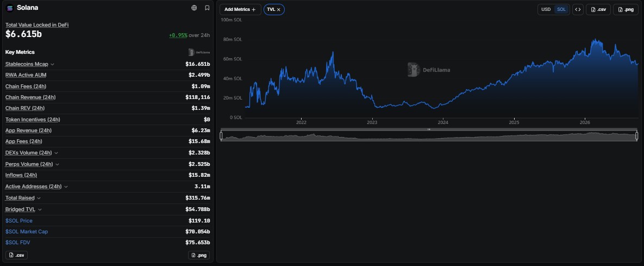Open the $SOL Market Cap link
Image resolution: width=644 pixels, height=266 pixels.
tap(27, 232)
